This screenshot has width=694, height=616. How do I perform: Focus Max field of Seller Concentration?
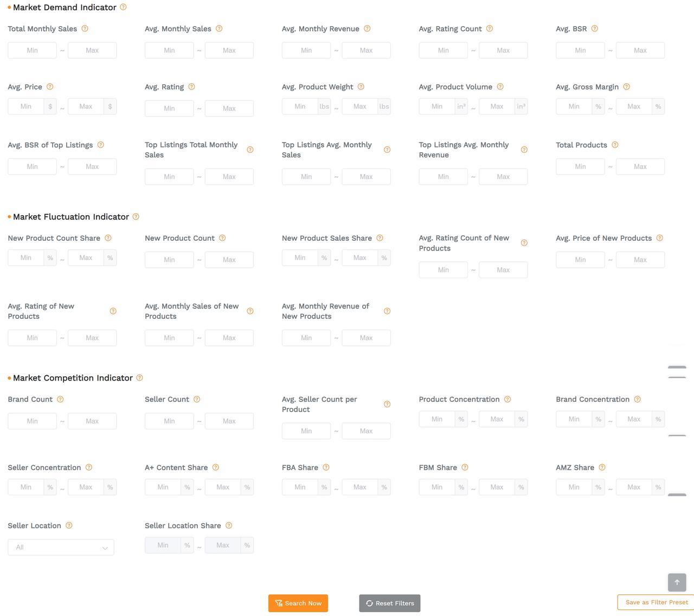(86, 487)
